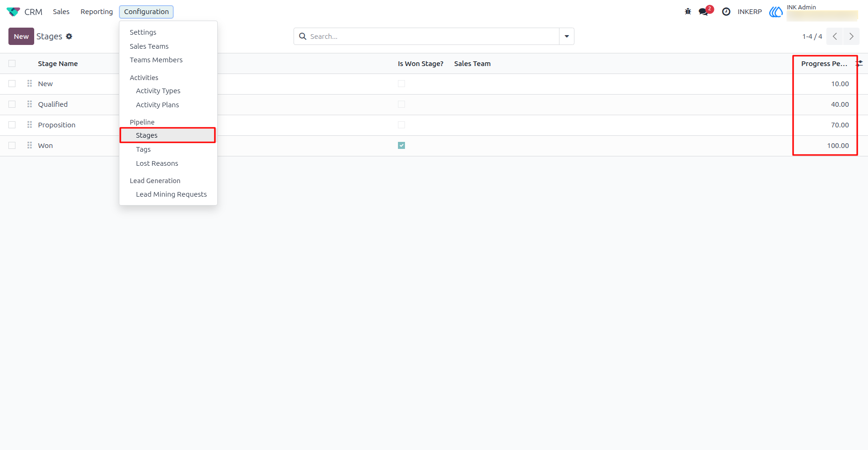Create a new stage with New button
Screen dimensions: 868x450
[x=21, y=37]
